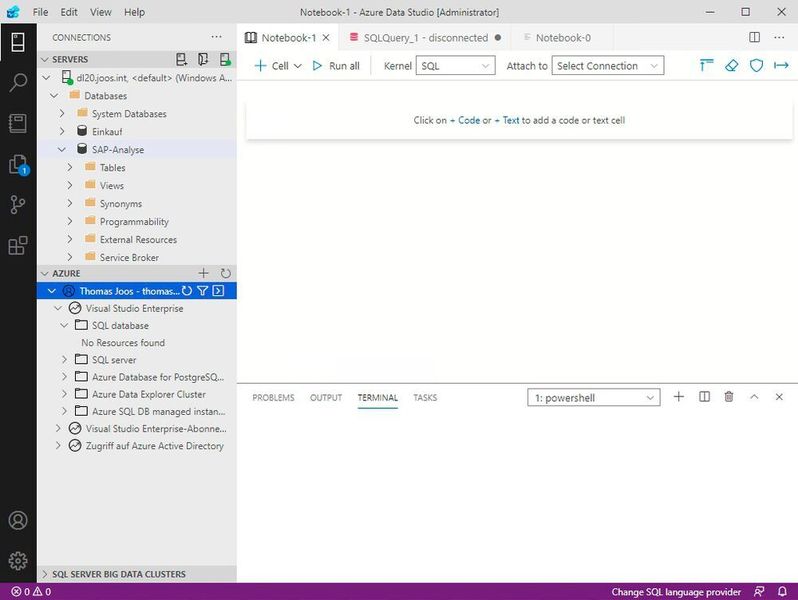Image resolution: width=798 pixels, height=600 pixels.
Task: Collapse all cells in notebook toolbar
Action: click(706, 65)
